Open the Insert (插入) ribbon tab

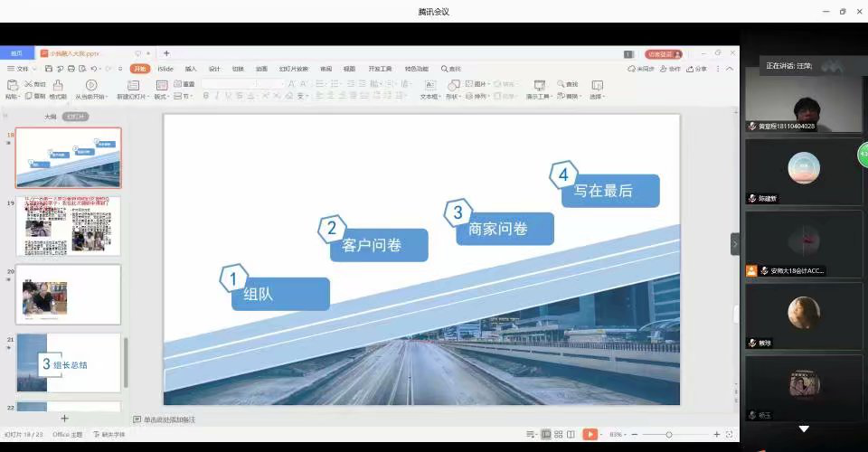pyautogui.click(x=191, y=69)
